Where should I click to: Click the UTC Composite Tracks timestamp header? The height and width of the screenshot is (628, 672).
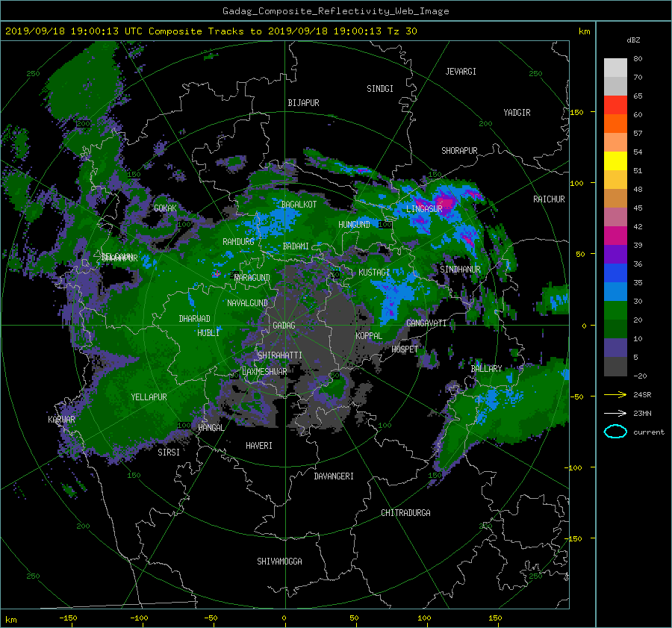coord(211,31)
